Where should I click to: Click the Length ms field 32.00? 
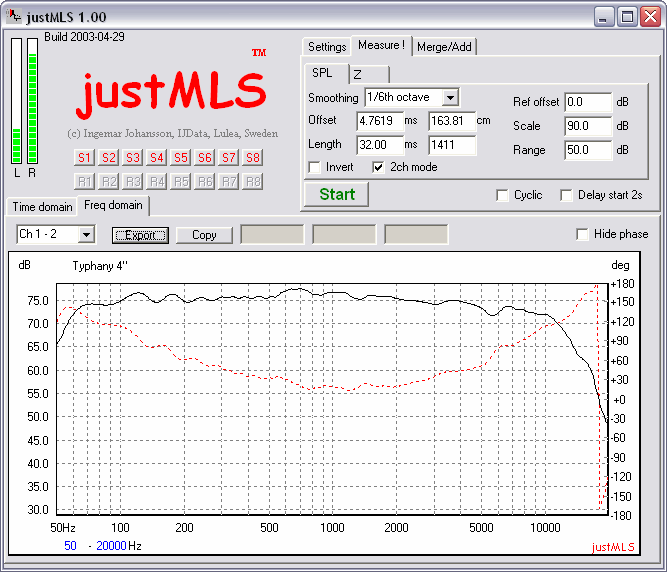(x=379, y=145)
